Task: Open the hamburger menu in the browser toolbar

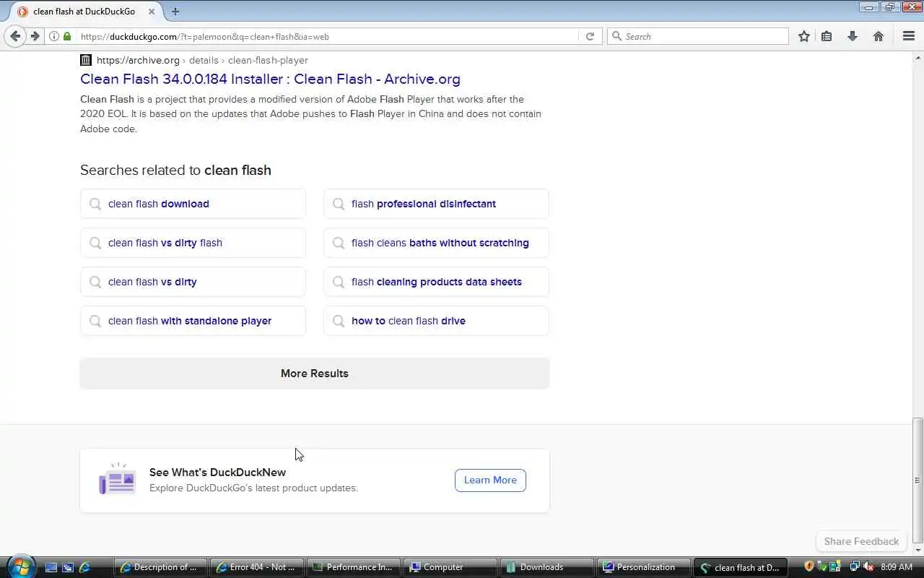Action: coord(909,36)
